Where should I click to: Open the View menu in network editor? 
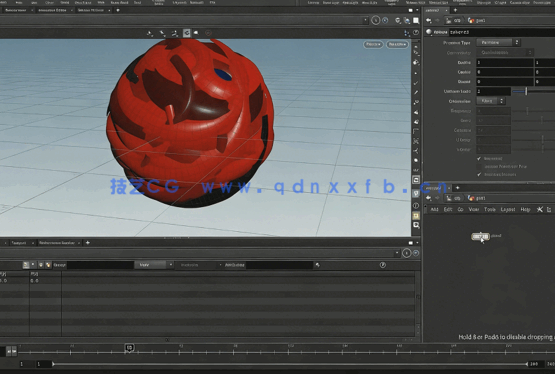(474, 209)
